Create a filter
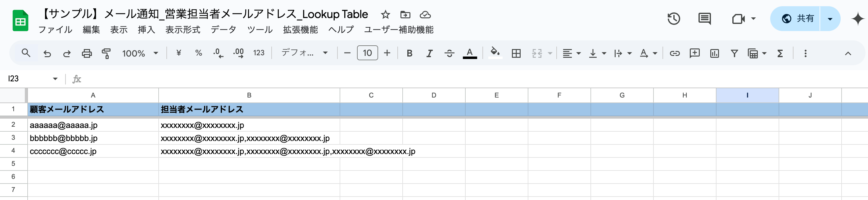The height and width of the screenshot is (200, 868). pos(734,53)
